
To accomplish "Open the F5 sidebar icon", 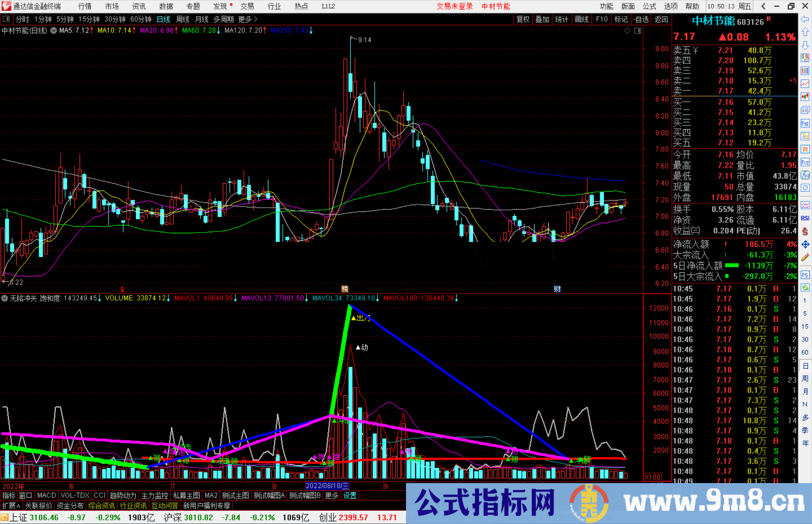I will pyautogui.click(x=805, y=275).
